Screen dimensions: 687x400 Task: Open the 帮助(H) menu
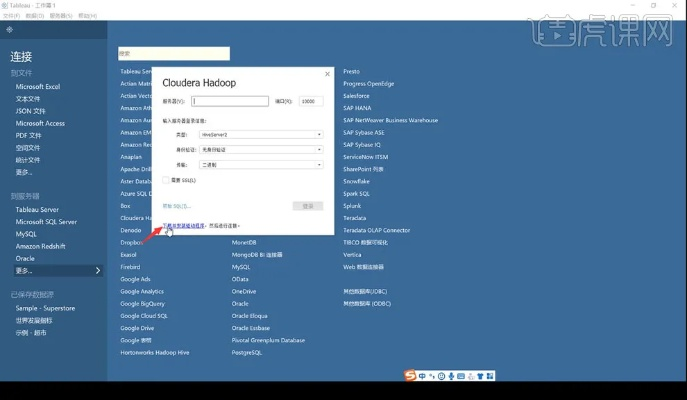pyautogui.click(x=88, y=16)
